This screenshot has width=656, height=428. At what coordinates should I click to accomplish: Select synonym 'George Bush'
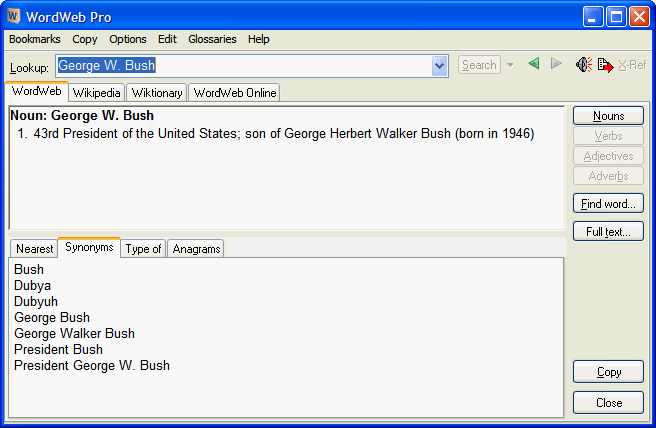(52, 317)
